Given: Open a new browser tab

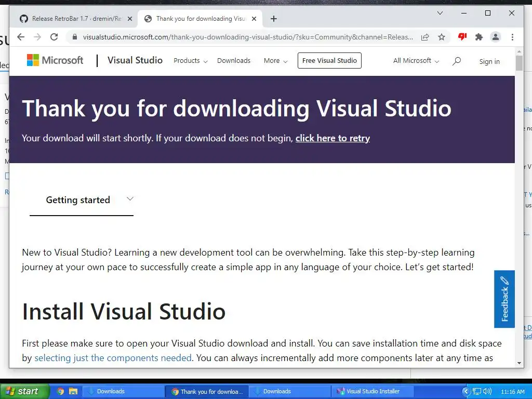Looking at the screenshot, I should point(274,19).
